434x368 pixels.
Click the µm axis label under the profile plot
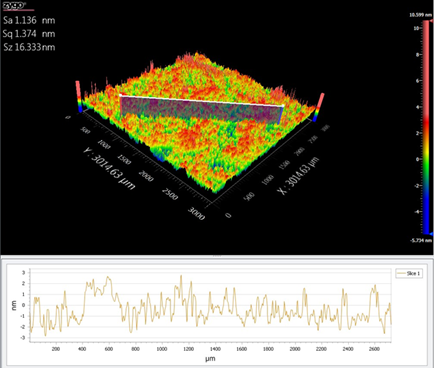[x=210, y=359]
